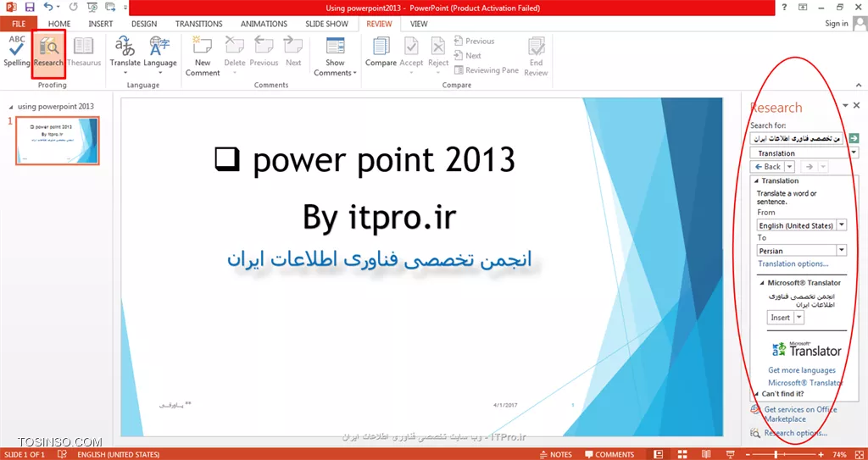The height and width of the screenshot is (460, 868).
Task: Click Back button in Research pane
Action: coord(768,167)
